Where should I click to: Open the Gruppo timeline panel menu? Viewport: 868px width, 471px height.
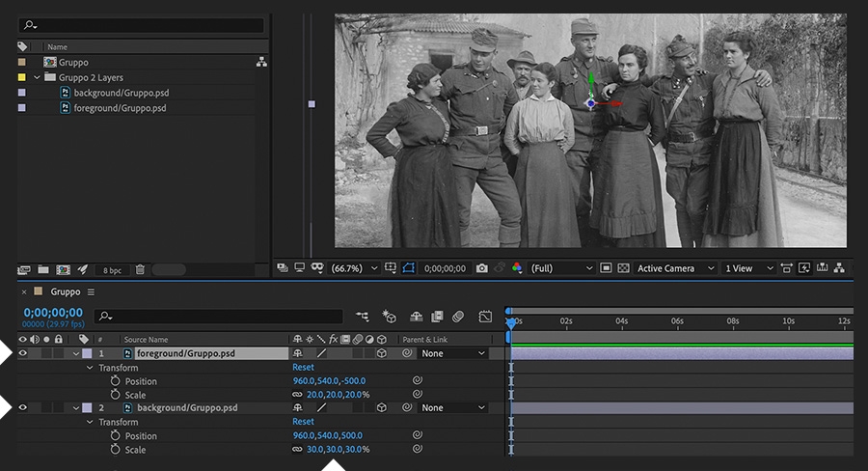coord(92,291)
